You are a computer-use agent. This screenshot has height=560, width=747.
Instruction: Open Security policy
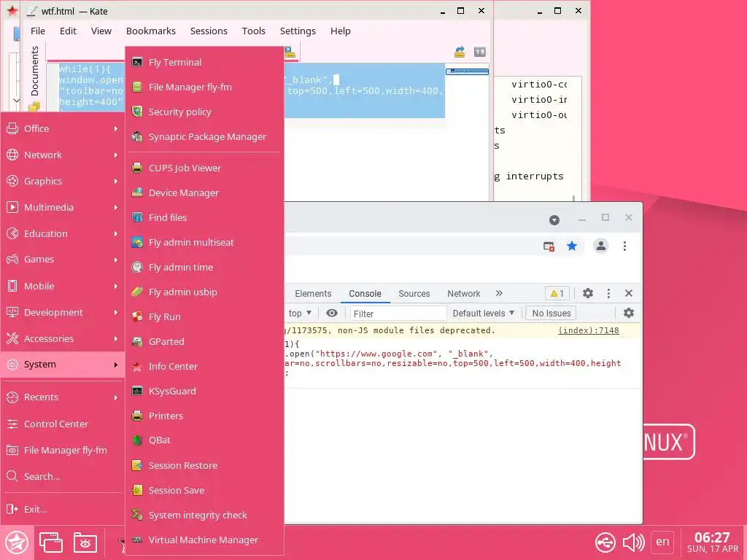[205, 112]
